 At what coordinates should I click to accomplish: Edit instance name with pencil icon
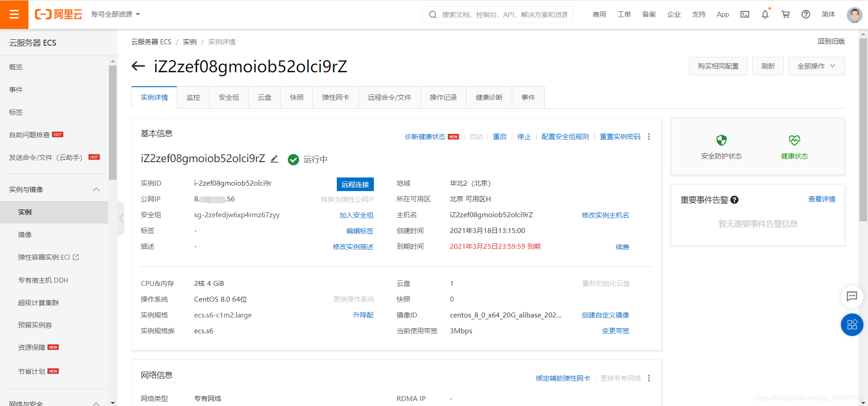274,159
